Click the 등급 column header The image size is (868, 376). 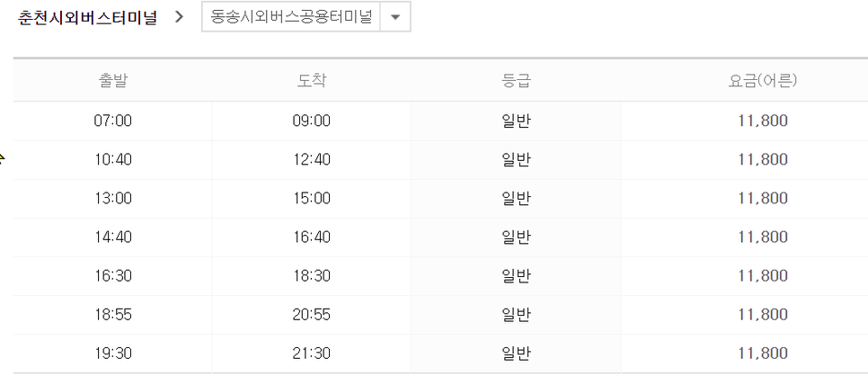(516, 81)
